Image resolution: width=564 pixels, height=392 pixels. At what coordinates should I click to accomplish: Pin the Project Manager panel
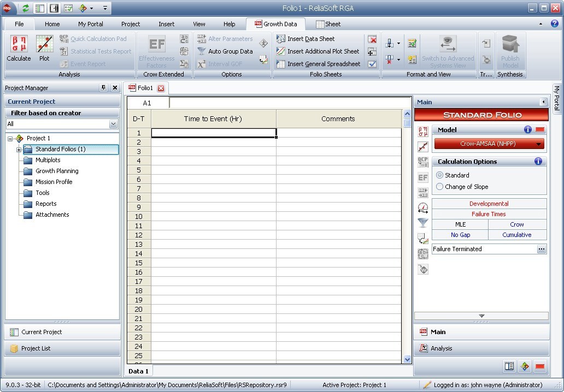(x=104, y=88)
